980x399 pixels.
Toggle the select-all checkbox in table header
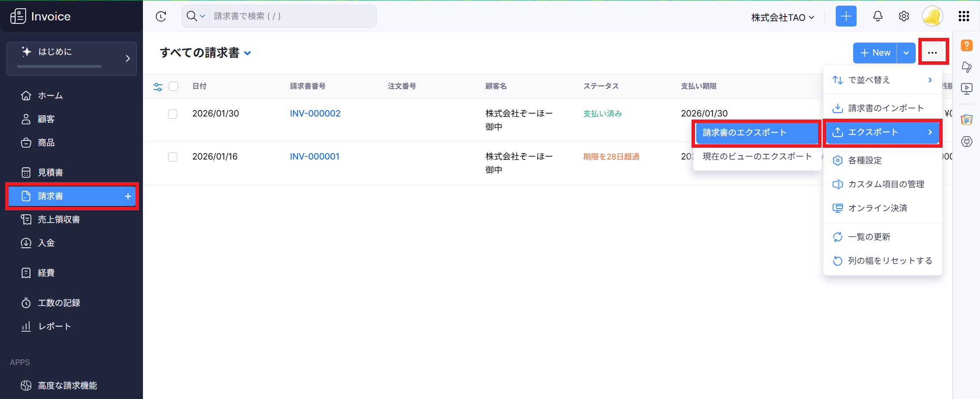[x=174, y=86]
